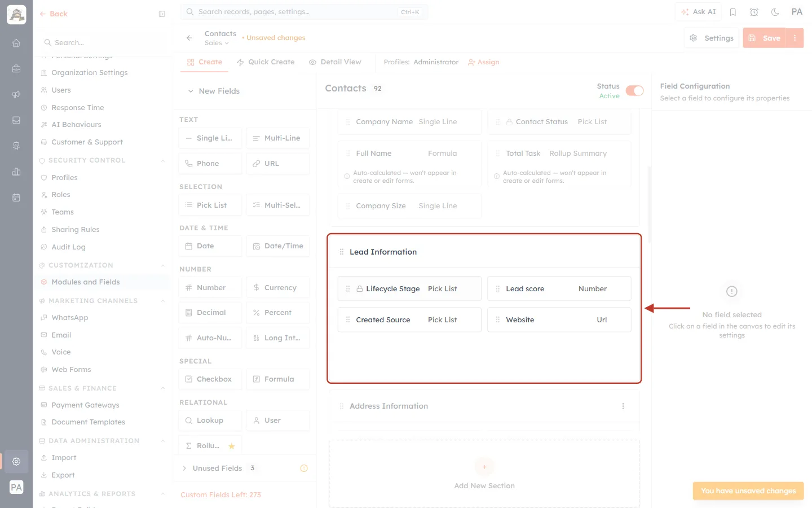Click the drag handle of Lead Information section
Image resolution: width=812 pixels, height=508 pixels.
pos(342,252)
